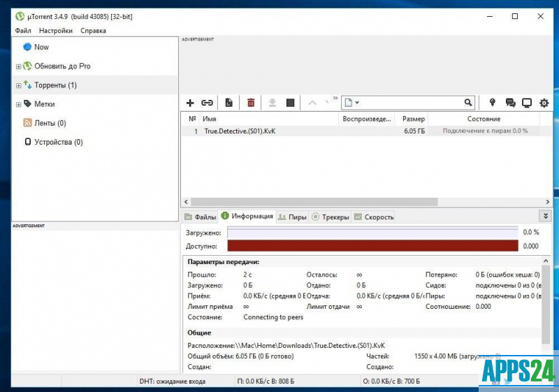Click the Add Torrent plus icon

coord(190,103)
